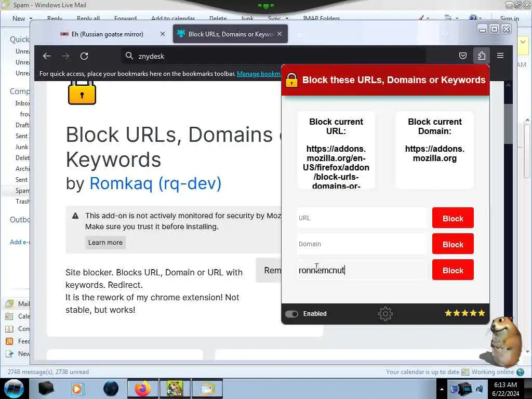The width and height of the screenshot is (532, 399).
Task: Click the volume tray icon
Action: [x=480, y=389]
